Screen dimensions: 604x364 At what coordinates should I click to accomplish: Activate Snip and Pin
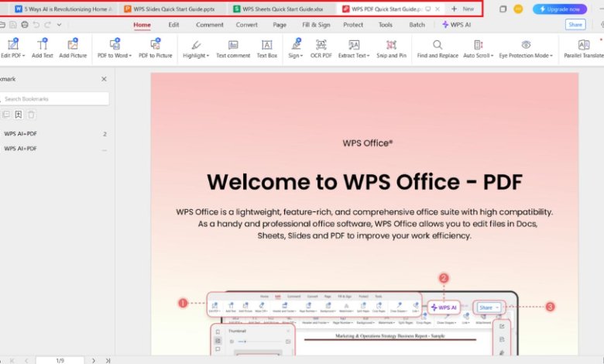point(391,48)
